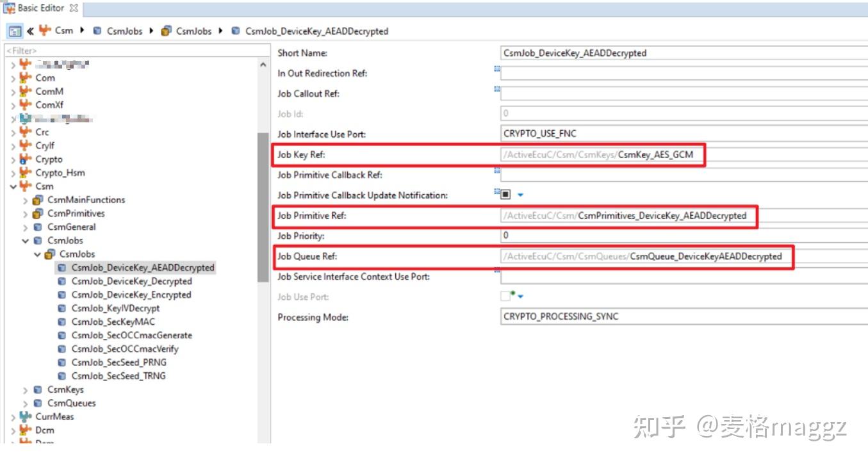Click Job Service Interface Context Use Port field
868x465 pixels.
pos(684,277)
